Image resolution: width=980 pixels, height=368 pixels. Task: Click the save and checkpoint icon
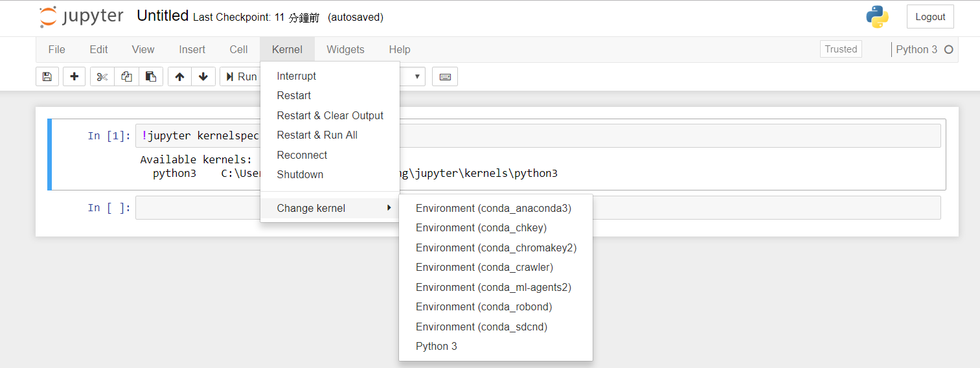[x=47, y=76]
